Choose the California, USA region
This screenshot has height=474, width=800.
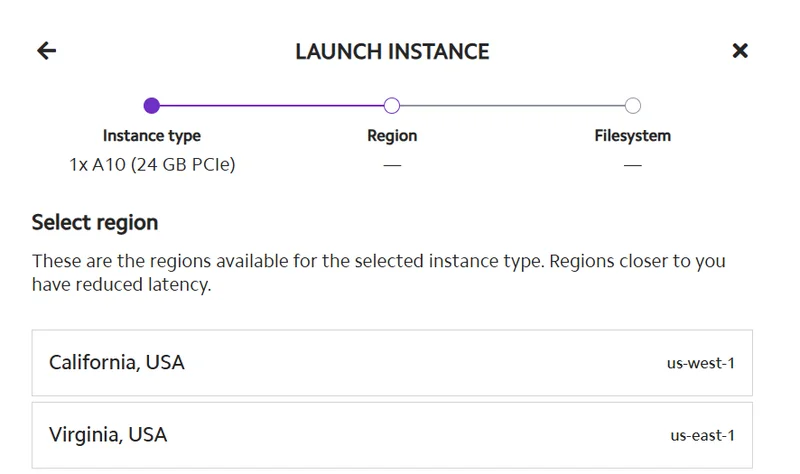pos(117,362)
